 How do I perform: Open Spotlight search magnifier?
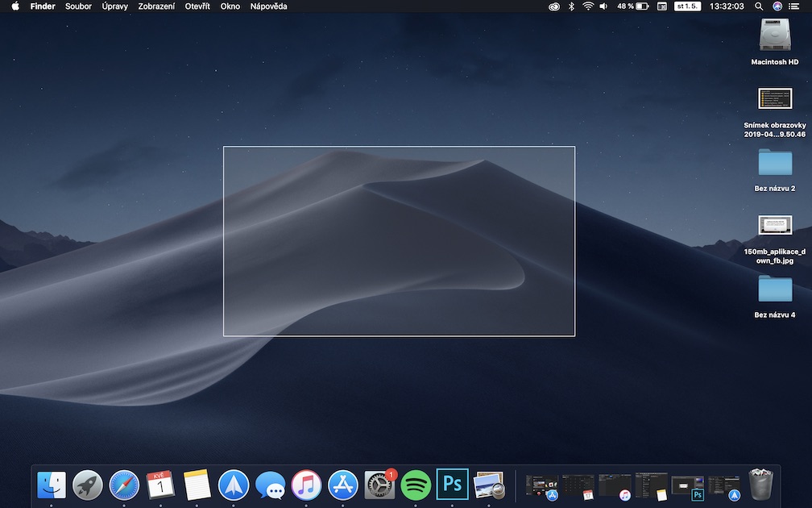[759, 6]
